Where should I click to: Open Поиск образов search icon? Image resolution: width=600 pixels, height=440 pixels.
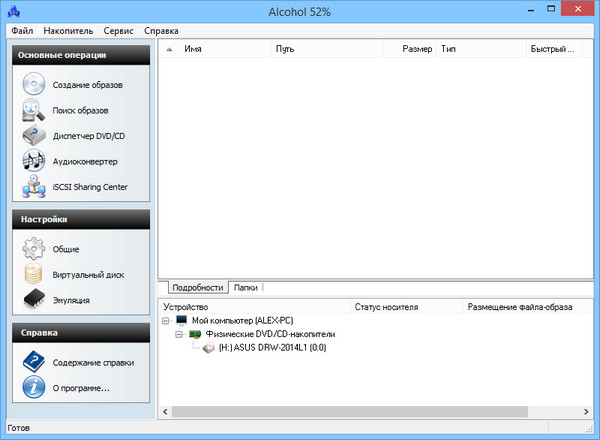(34, 110)
